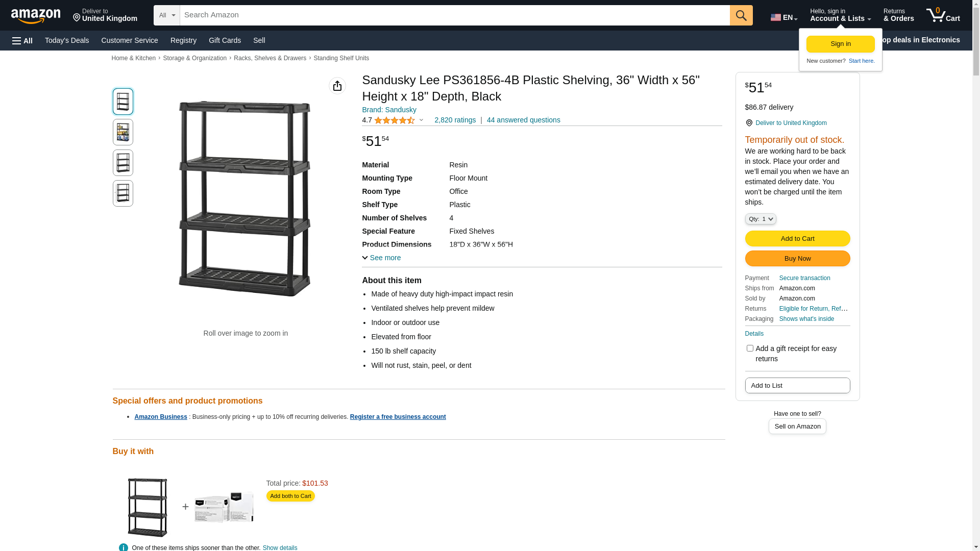Click the star rating icons

[x=394, y=120]
